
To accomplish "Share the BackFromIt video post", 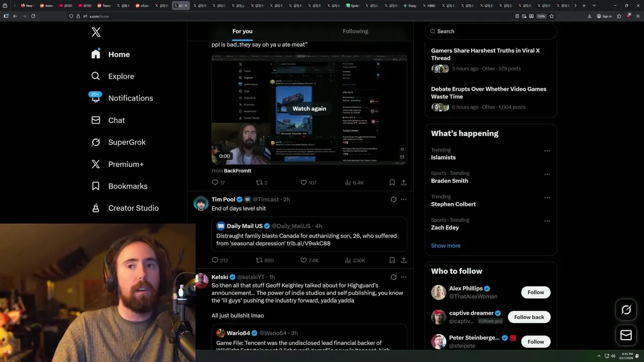I will coord(404,183).
